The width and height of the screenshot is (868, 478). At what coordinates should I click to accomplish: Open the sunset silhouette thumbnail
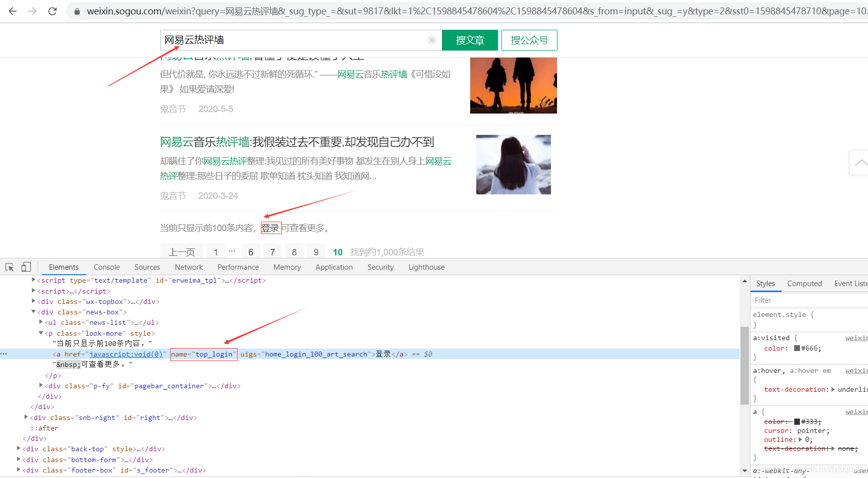pos(513,85)
